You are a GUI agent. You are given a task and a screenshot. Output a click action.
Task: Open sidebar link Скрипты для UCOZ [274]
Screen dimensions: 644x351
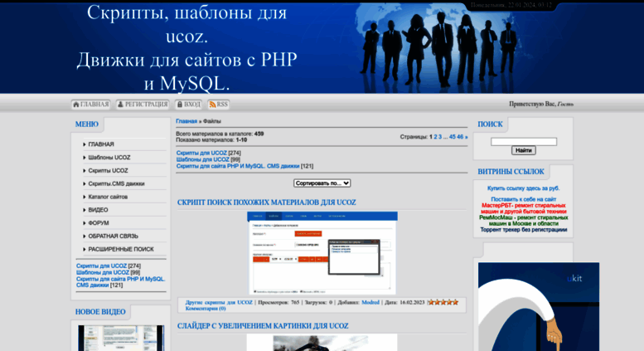[x=101, y=266]
